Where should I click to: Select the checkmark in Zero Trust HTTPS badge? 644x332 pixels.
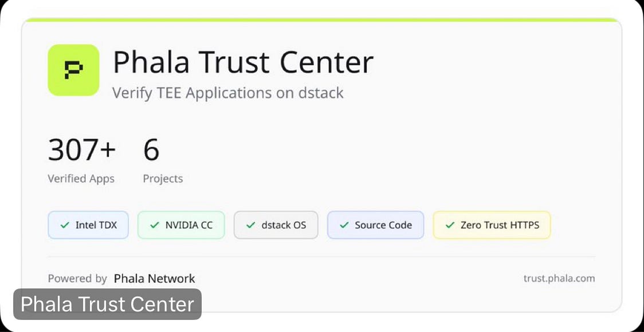coord(450,225)
